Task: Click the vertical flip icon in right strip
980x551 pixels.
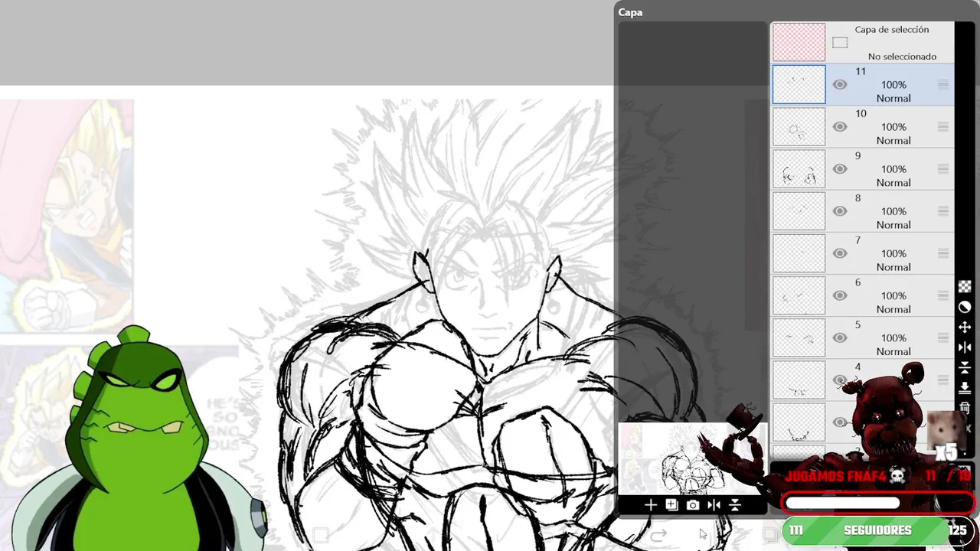Action: pyautogui.click(x=965, y=368)
